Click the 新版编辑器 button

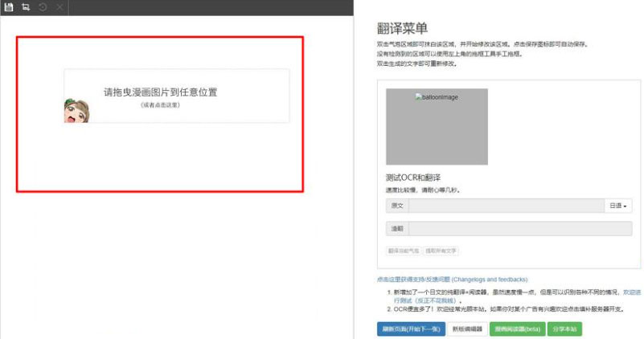tap(467, 329)
